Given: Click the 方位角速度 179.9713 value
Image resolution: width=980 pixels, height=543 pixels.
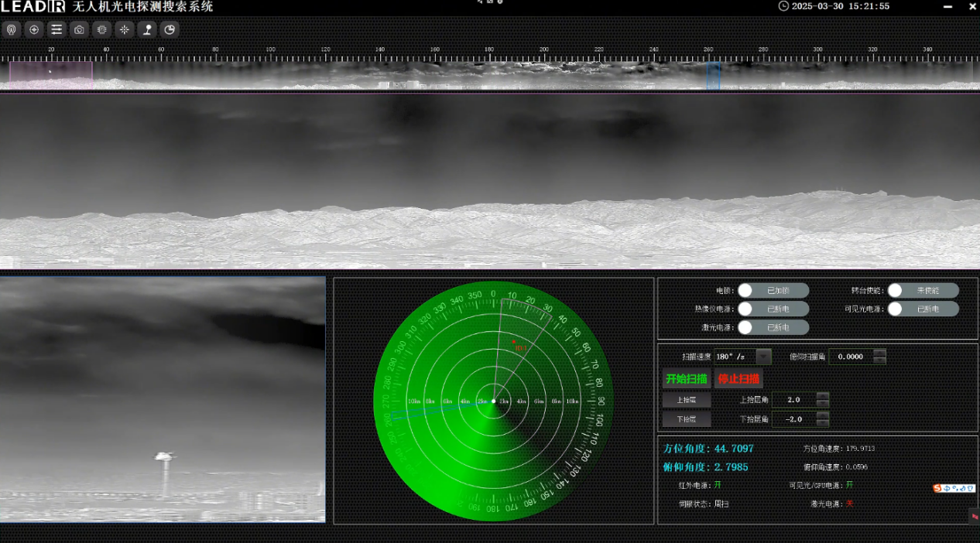Looking at the screenshot, I should click(x=861, y=449).
